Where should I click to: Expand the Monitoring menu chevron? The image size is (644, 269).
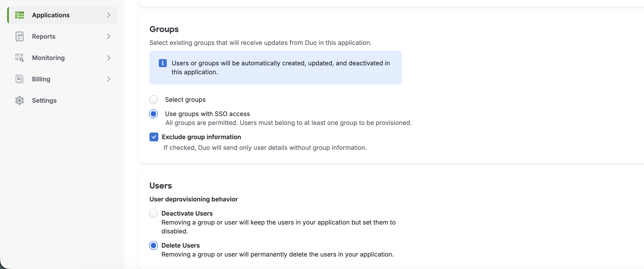(x=109, y=58)
